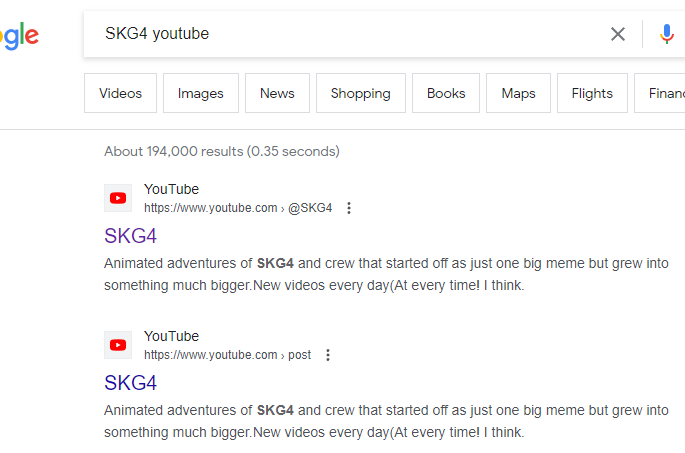Open the second SKG4 result title (blue)
Viewport: 685px width, 453px height.
tap(130, 383)
